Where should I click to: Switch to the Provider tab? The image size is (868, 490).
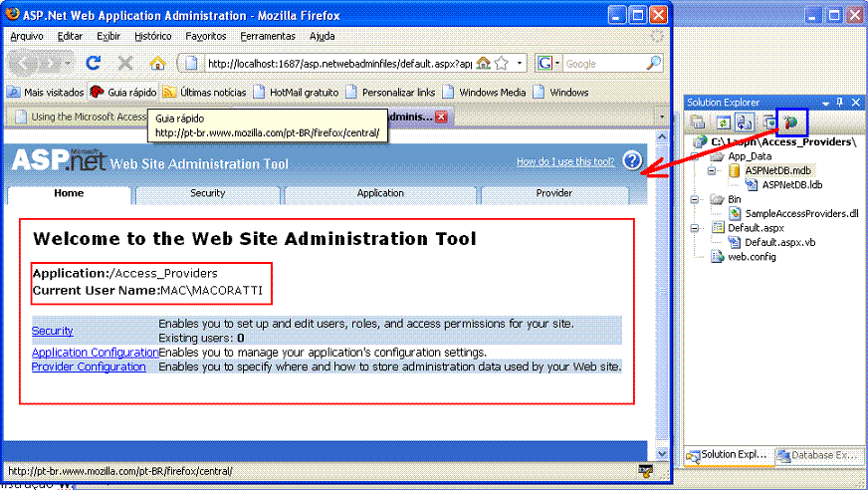554,193
